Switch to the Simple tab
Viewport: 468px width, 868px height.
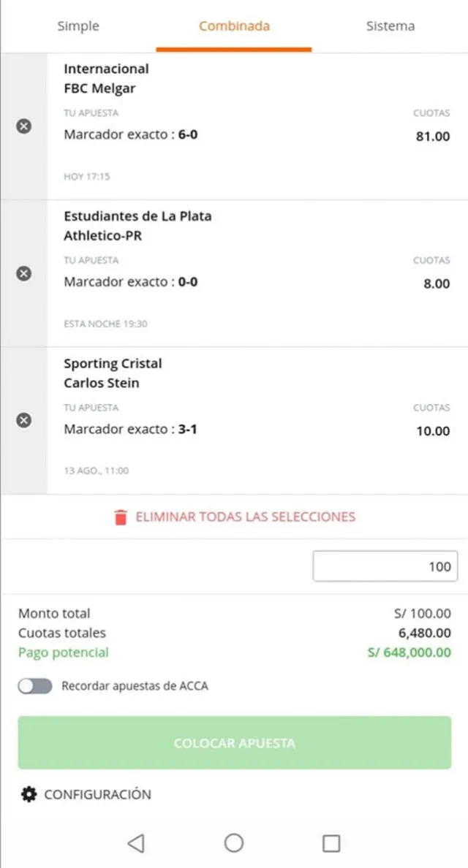(x=78, y=26)
